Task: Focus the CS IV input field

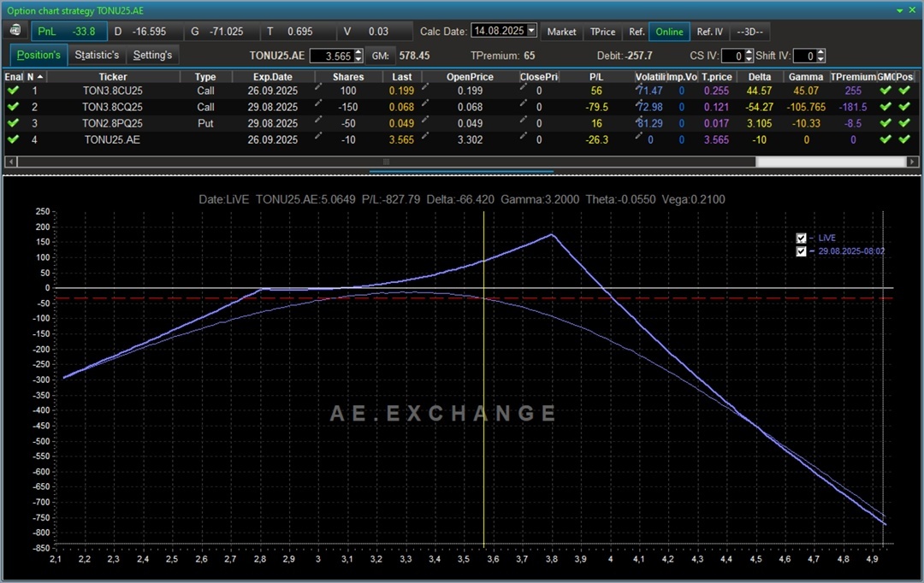Action: click(732, 56)
